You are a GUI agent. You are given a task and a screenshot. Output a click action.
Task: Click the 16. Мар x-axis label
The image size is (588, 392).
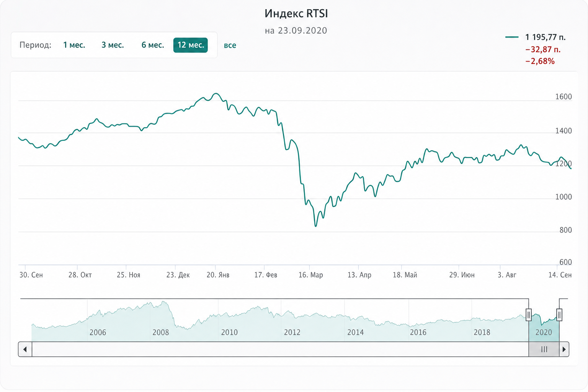(x=311, y=275)
